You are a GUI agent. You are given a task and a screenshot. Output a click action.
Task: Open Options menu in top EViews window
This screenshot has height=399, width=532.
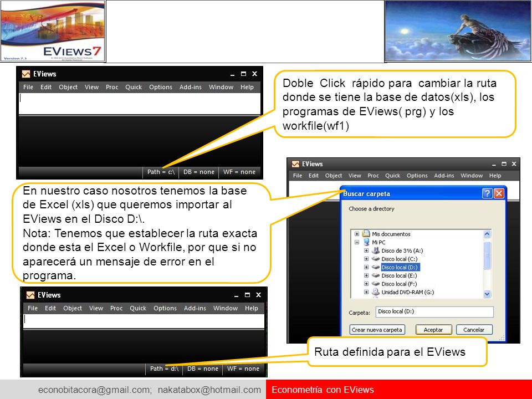(x=161, y=87)
